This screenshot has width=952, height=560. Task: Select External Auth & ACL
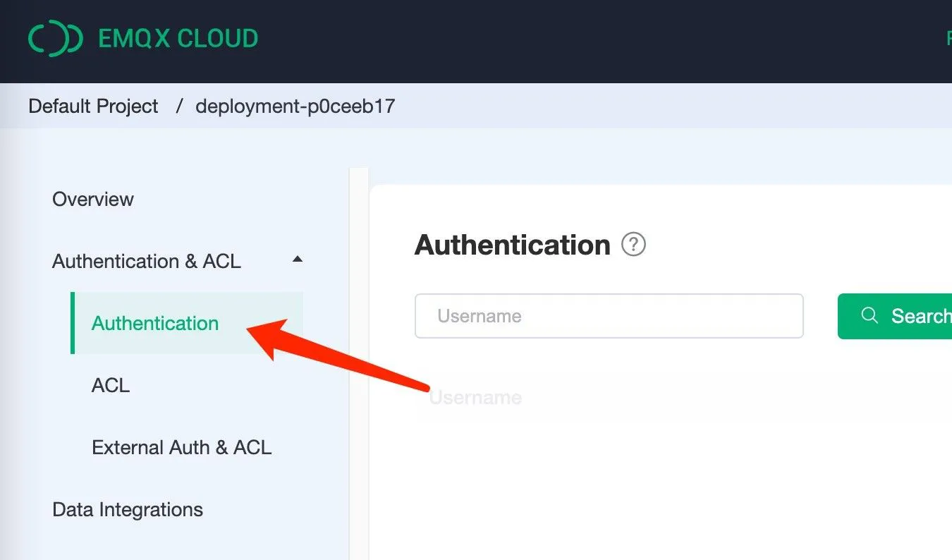pos(181,447)
